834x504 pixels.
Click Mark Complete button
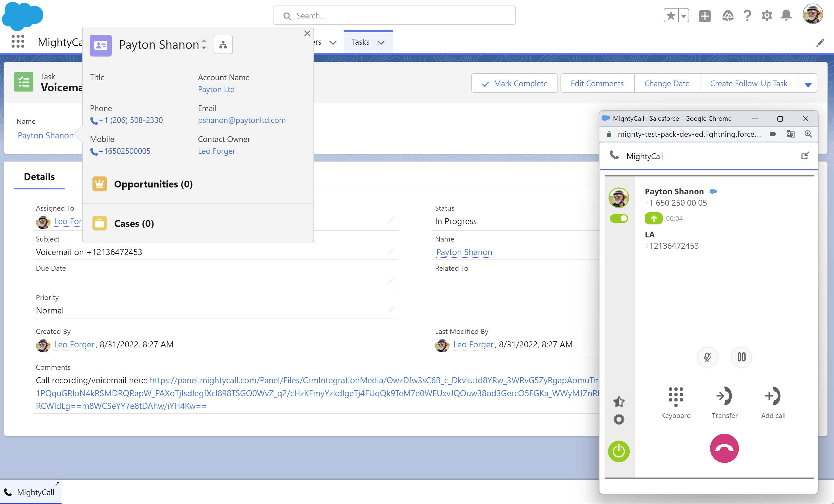[514, 83]
